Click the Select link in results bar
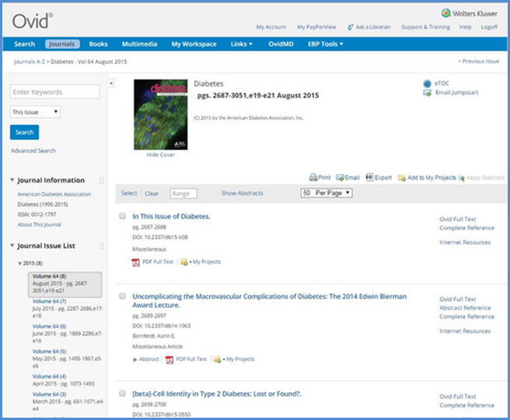Image resolution: width=510 pixels, height=420 pixels. click(x=129, y=193)
